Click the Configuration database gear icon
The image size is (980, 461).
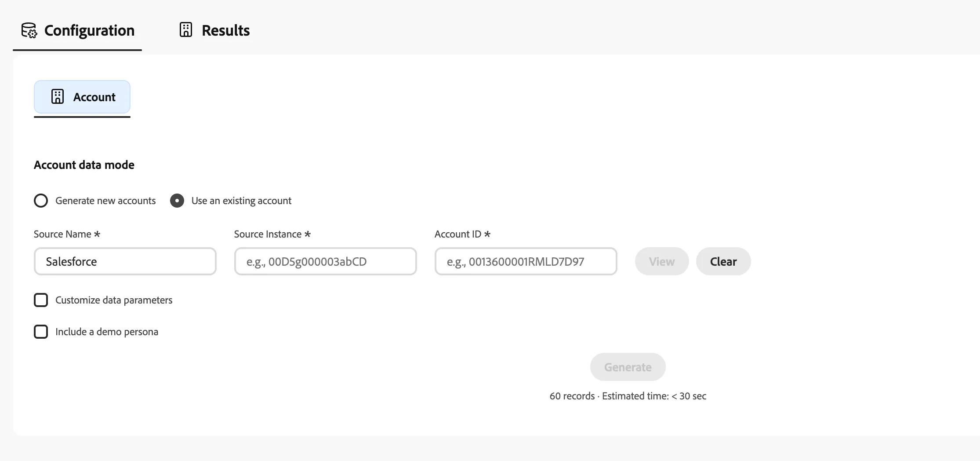(29, 30)
